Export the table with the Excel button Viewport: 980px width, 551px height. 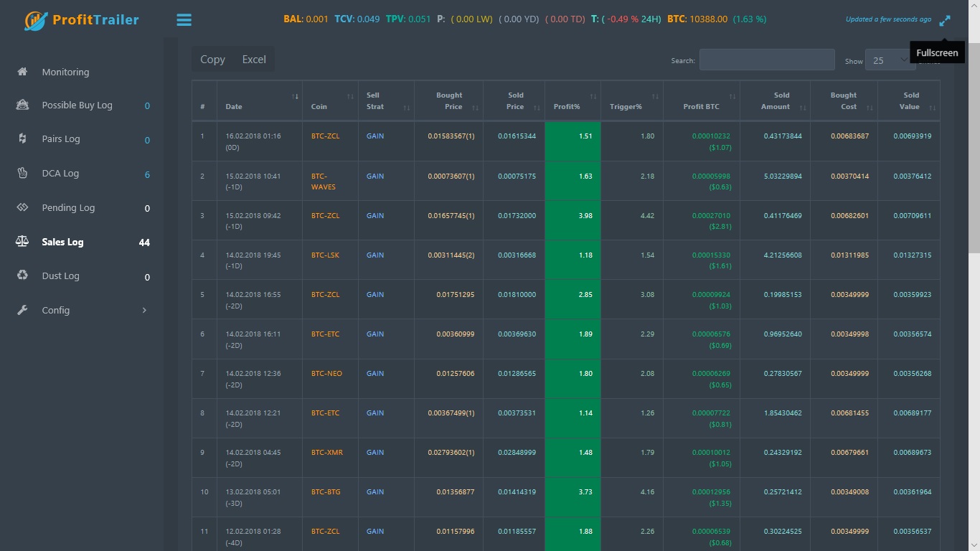pyautogui.click(x=254, y=60)
